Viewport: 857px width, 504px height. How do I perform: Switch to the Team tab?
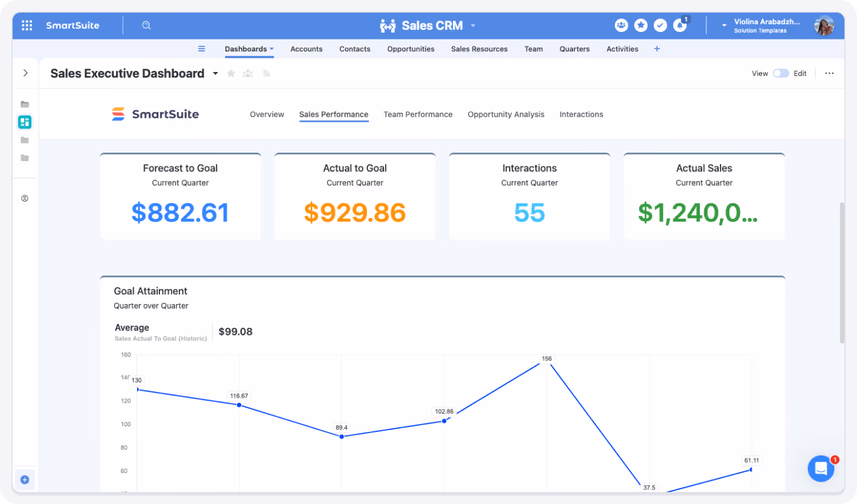tap(534, 49)
